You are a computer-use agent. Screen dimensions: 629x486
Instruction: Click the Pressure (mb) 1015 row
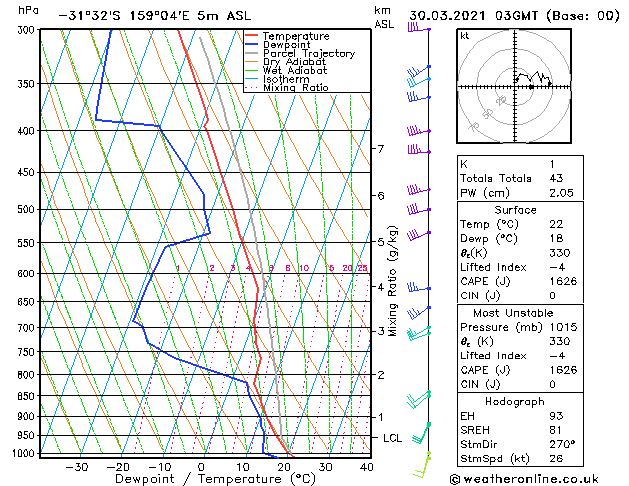520,327
